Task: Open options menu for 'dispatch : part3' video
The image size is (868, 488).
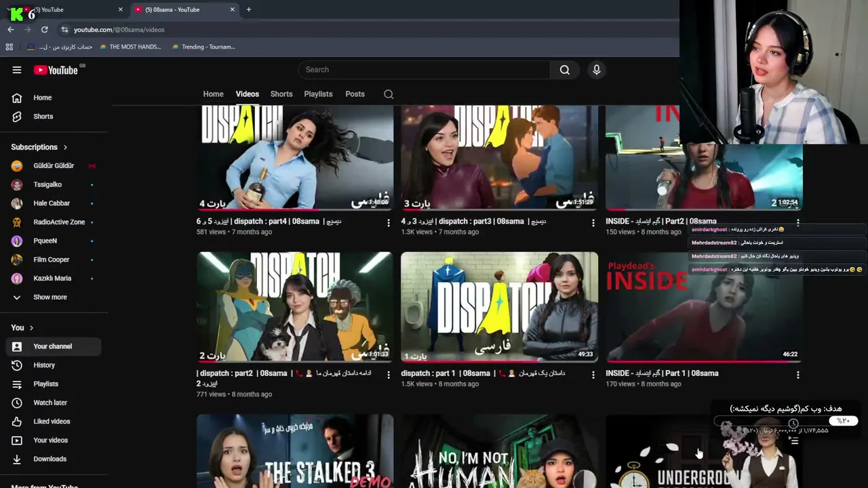Action: pos(593,222)
